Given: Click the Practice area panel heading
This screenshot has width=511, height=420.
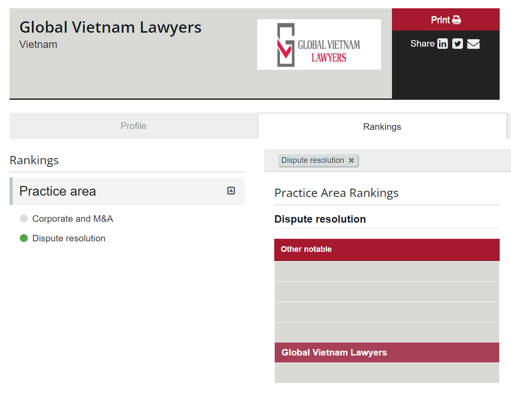Looking at the screenshot, I should click(58, 191).
